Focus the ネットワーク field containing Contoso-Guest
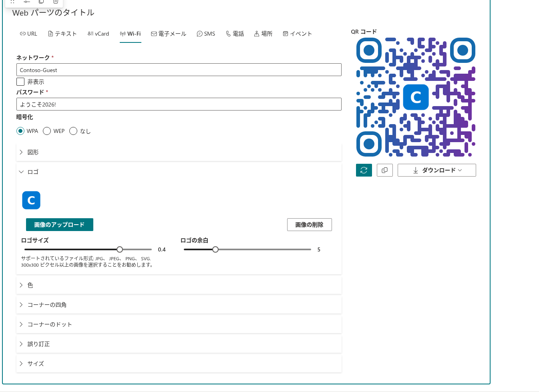This screenshot has width=539, height=392. click(x=179, y=70)
